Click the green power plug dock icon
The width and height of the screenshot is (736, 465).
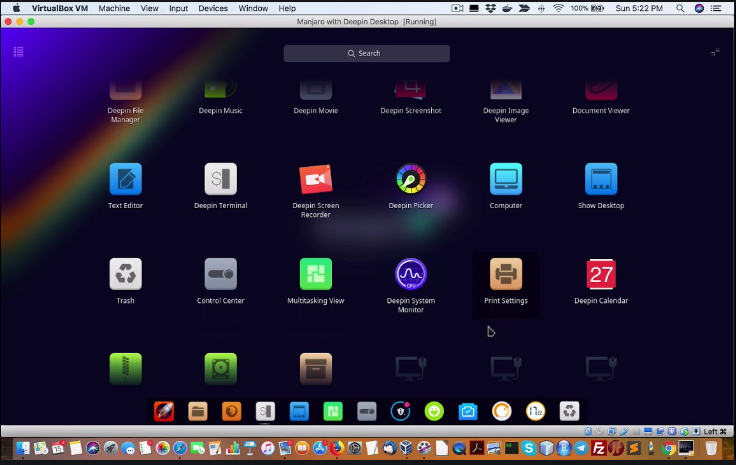pos(434,412)
